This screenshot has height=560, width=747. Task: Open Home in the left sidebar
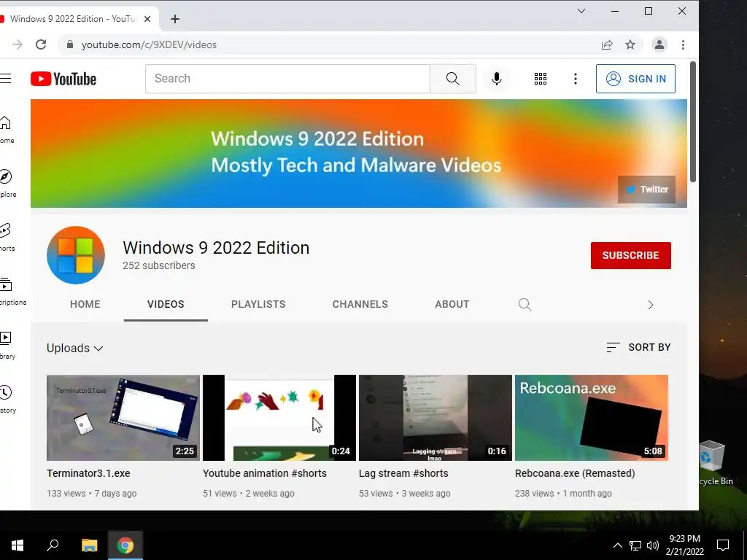[7, 130]
